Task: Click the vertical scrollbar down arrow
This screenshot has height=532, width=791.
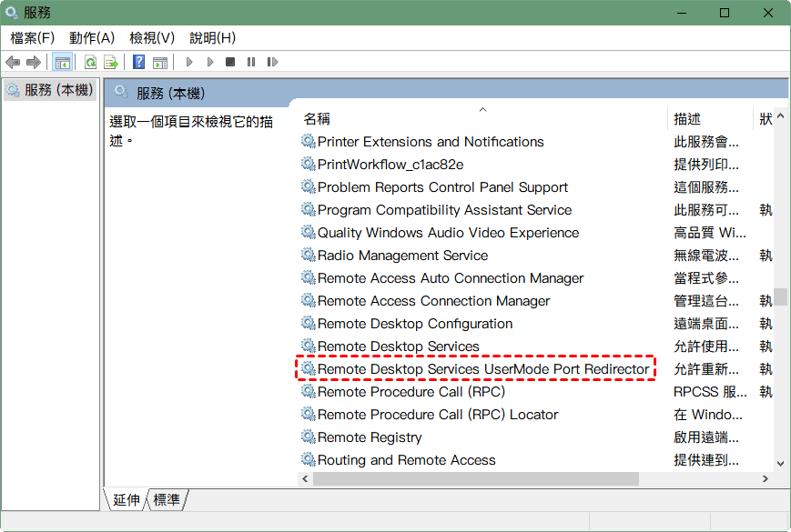Action: [x=780, y=464]
